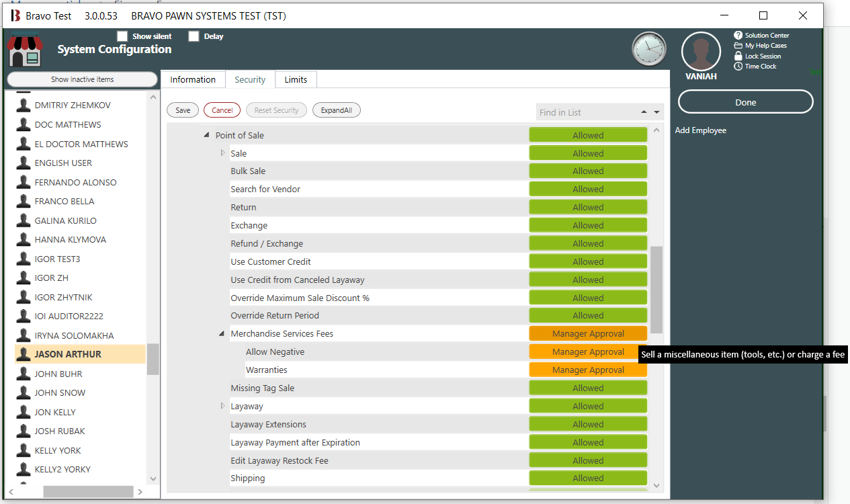850x504 pixels.
Task: Change Allow Negative Manager Approval setting
Action: 588,352
